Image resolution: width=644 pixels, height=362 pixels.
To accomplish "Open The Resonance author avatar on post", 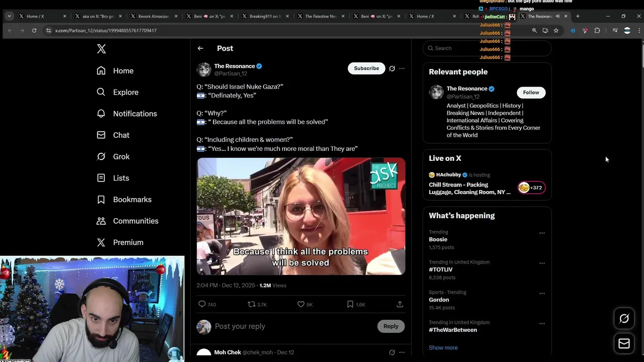I will click(204, 69).
